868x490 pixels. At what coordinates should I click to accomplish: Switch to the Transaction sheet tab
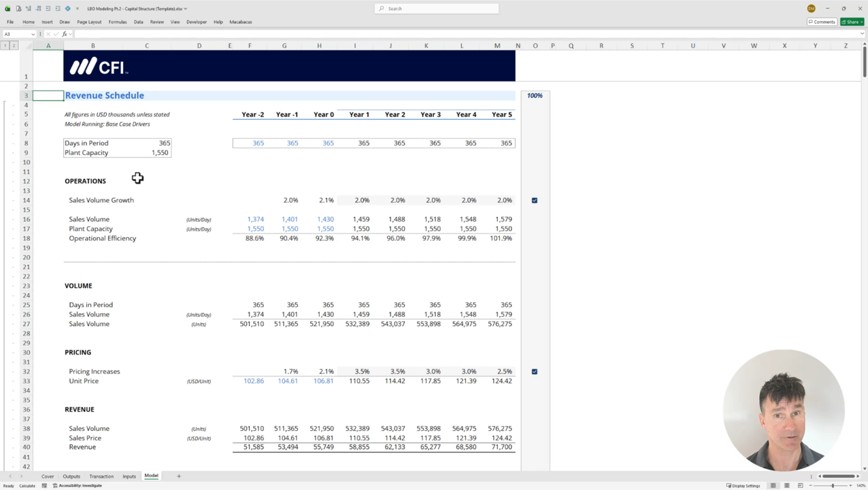pos(101,476)
